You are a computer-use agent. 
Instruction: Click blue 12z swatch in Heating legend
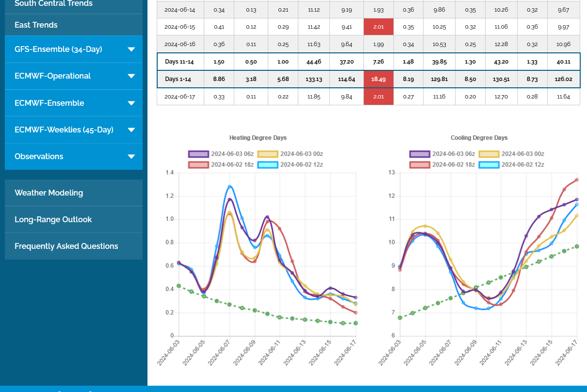(x=267, y=164)
